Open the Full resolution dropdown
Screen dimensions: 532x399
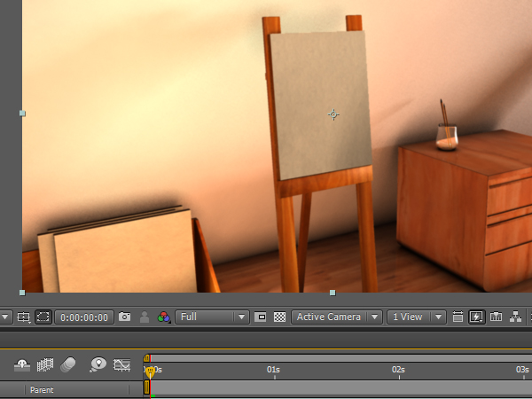pyautogui.click(x=211, y=317)
